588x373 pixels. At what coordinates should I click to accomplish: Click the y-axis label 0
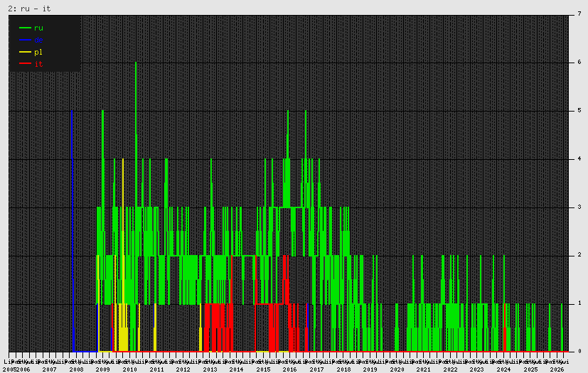[x=579, y=351]
